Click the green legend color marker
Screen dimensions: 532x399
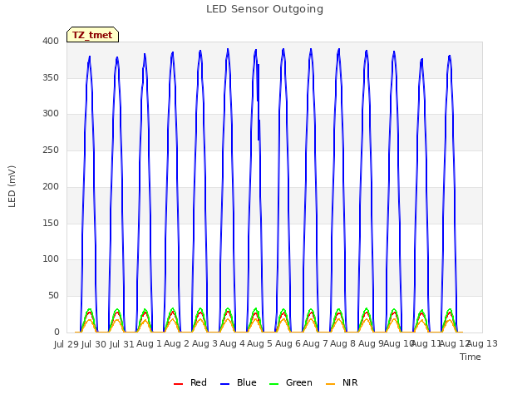point(273,384)
